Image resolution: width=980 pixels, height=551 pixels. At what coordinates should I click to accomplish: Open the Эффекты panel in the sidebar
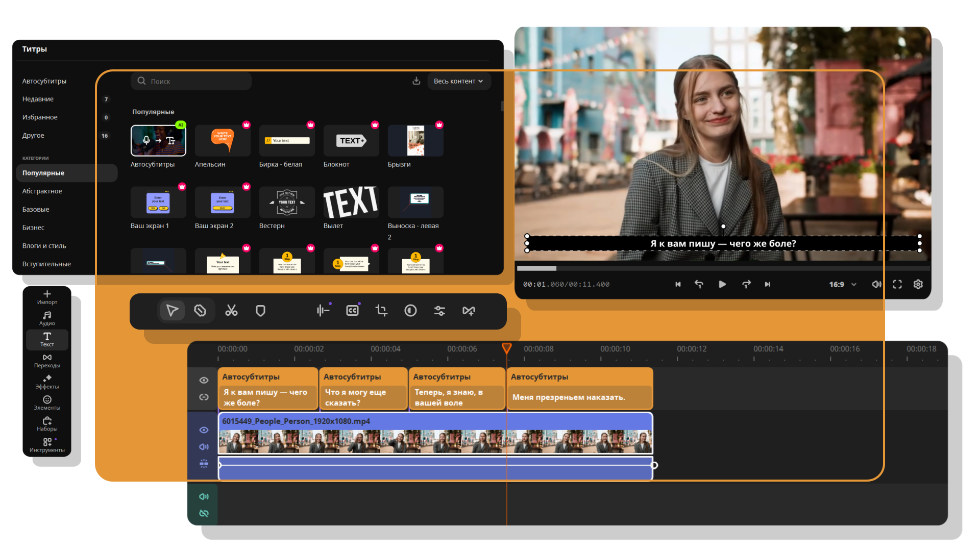[47, 382]
